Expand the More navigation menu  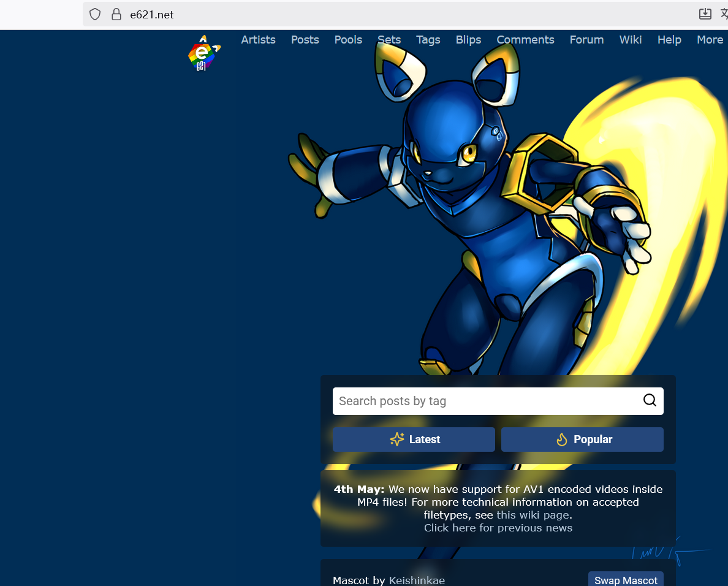(710, 40)
